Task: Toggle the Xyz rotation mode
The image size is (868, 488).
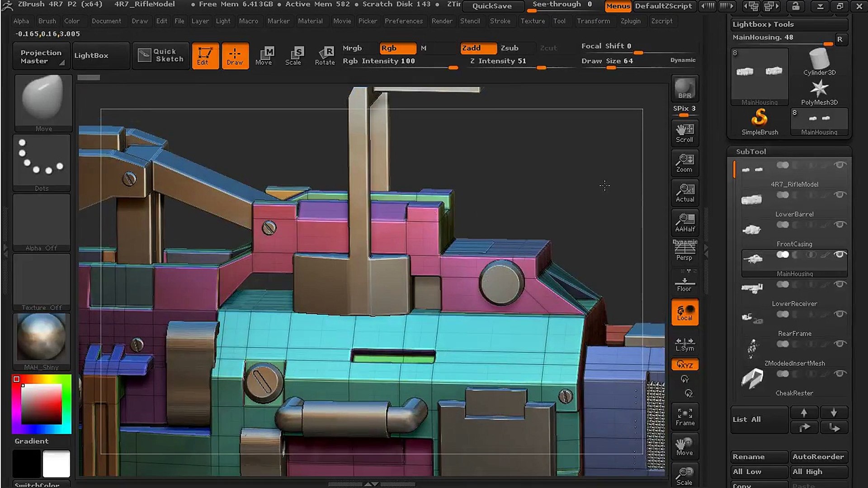Action: click(x=685, y=365)
